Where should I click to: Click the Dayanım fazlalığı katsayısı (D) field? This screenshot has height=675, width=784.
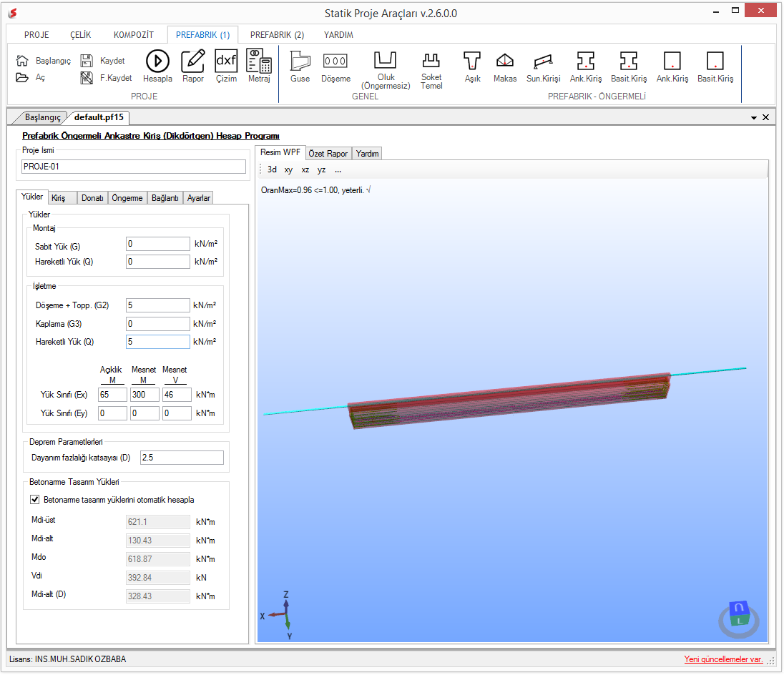pos(182,458)
